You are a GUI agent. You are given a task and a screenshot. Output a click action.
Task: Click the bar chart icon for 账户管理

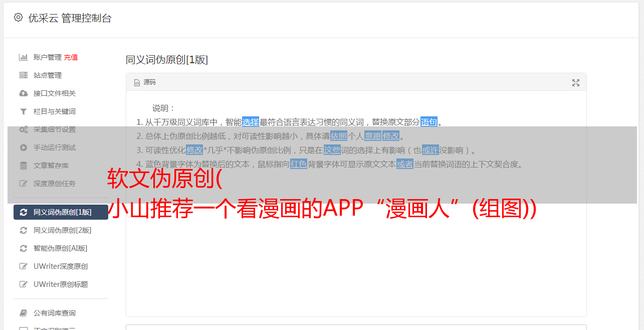coord(23,57)
